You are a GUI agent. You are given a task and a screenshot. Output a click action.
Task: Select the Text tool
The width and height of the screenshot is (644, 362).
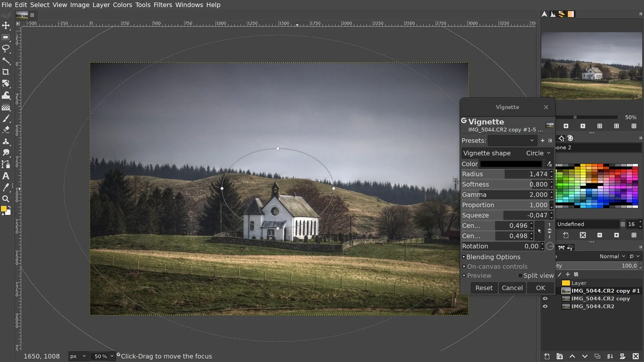point(6,176)
